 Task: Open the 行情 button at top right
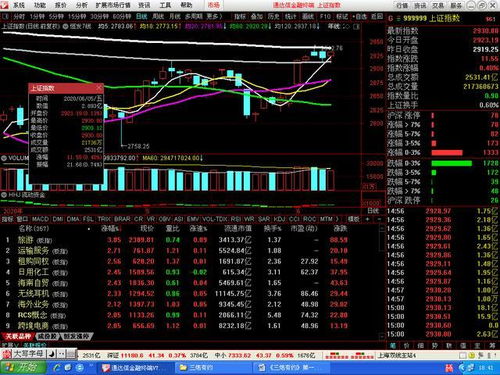point(402,5)
